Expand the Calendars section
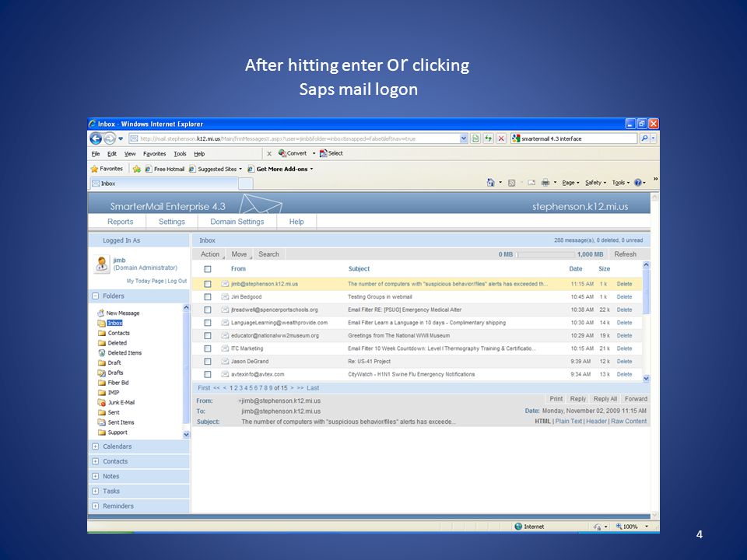Screen dimensions: 747x560 click(x=95, y=446)
